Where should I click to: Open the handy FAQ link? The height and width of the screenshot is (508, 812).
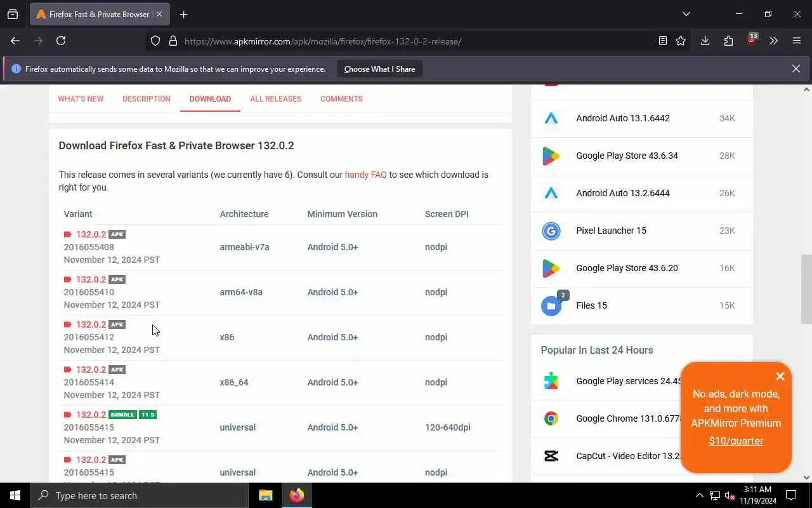point(365,175)
